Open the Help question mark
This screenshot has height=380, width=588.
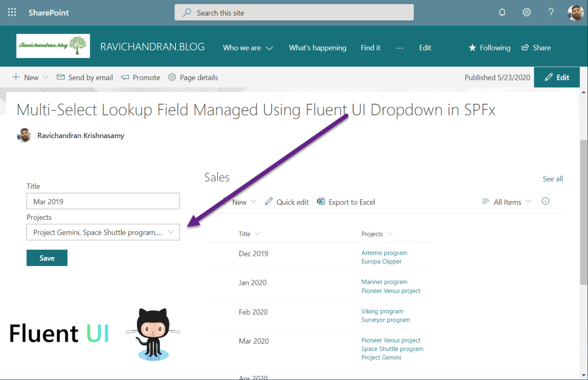point(551,12)
